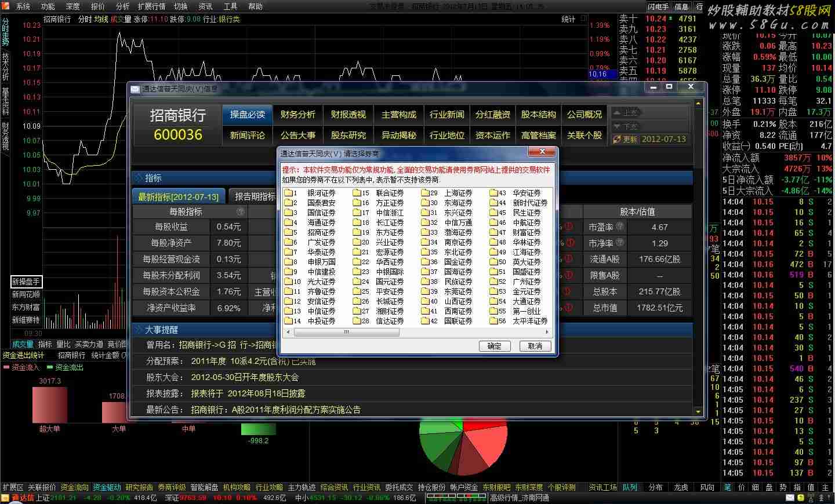The height and width of the screenshot is (504, 835).
Task: Select 华泰证券 folder entry
Action: [310, 252]
